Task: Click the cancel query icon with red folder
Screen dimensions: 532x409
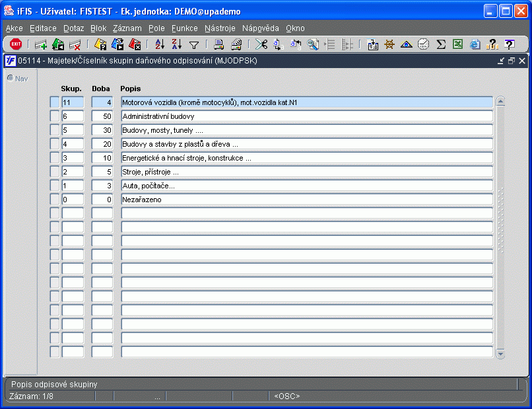Action: (135, 44)
